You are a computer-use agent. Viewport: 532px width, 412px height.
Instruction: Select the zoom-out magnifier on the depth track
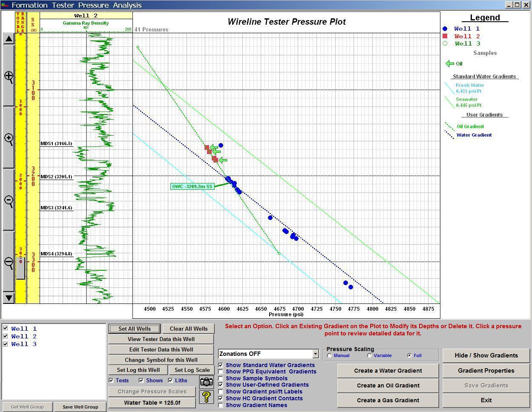click(9, 200)
